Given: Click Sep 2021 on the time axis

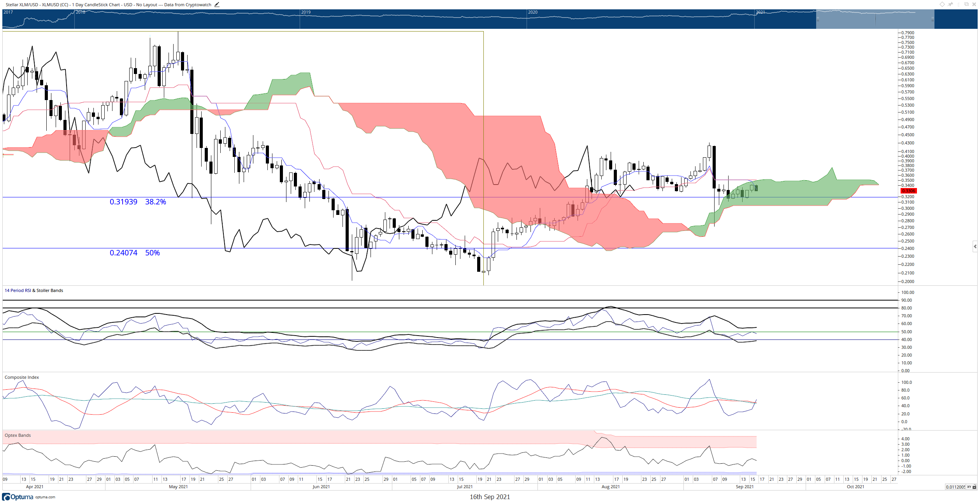Looking at the screenshot, I should (x=745, y=487).
